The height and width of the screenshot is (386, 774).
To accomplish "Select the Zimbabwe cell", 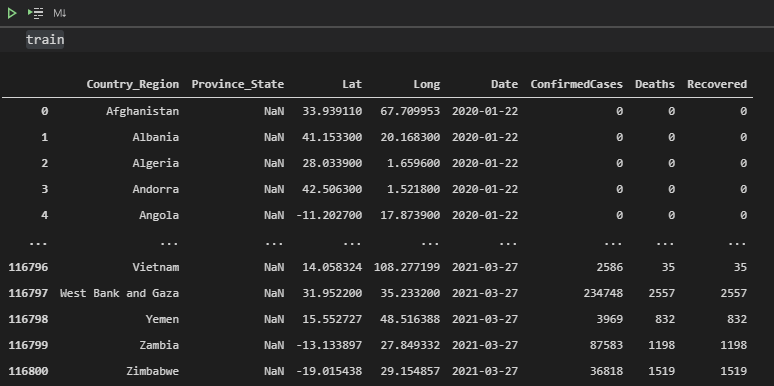I will pyautogui.click(x=153, y=371).
